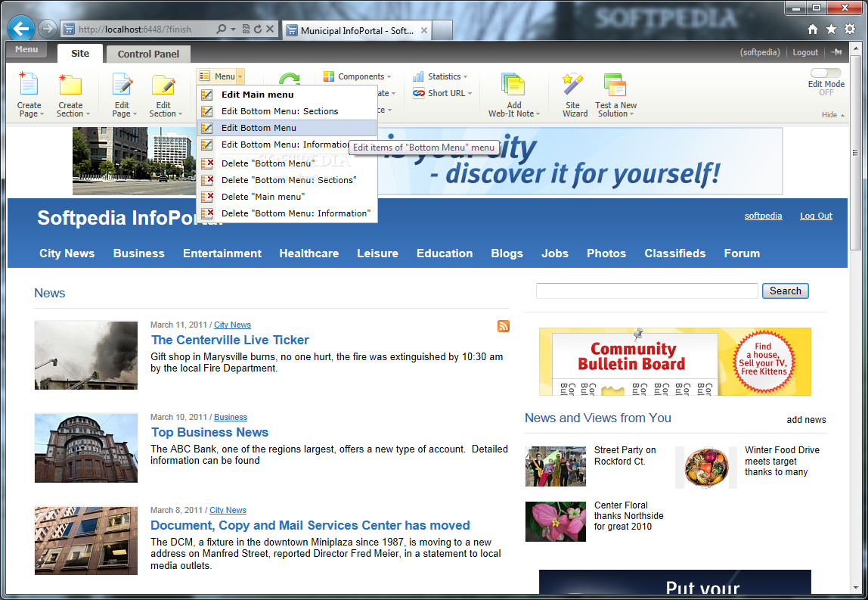
Task: Click the fire news thumbnail image
Action: pyautogui.click(x=85, y=355)
